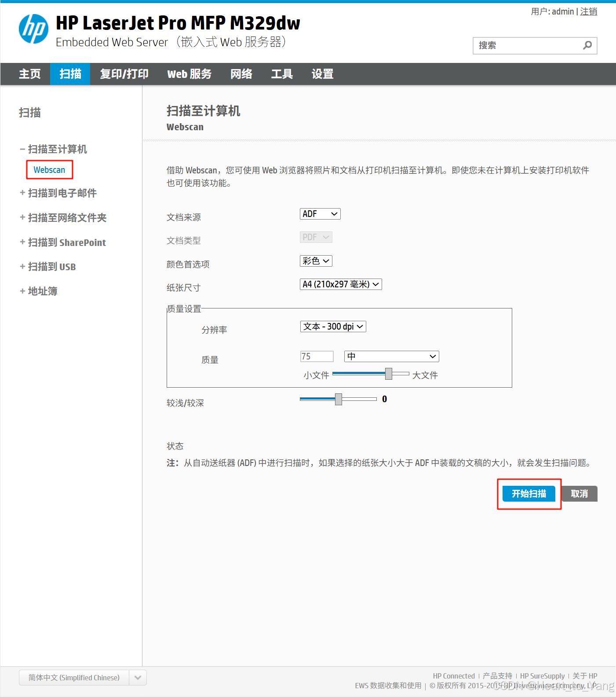The height and width of the screenshot is (697, 616).
Task: Select the 扫描 tab
Action: [70, 74]
